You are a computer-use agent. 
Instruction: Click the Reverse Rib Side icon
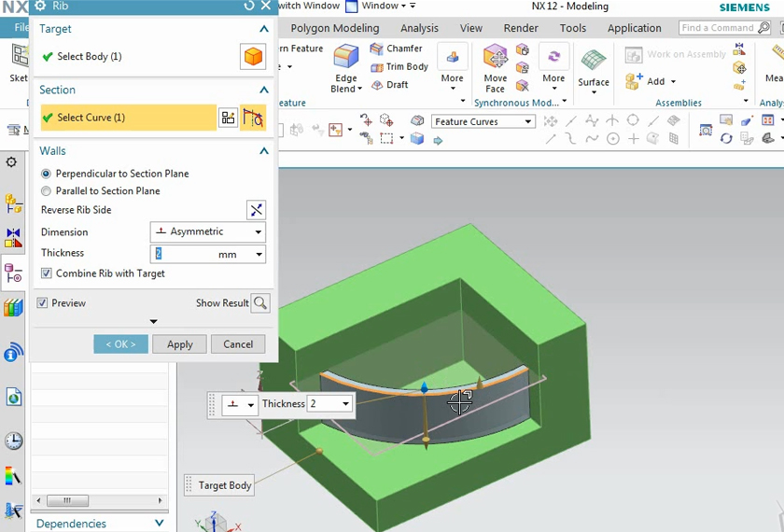(256, 210)
